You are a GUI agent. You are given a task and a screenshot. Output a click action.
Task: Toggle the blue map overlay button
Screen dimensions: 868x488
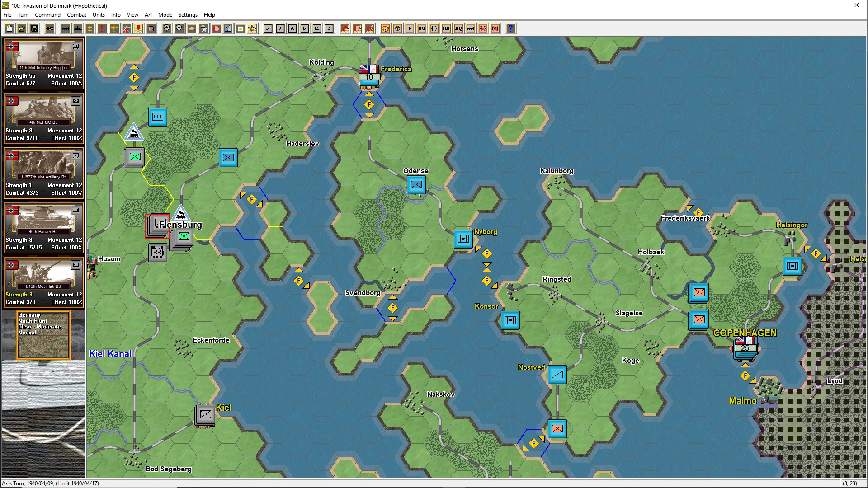(x=228, y=28)
